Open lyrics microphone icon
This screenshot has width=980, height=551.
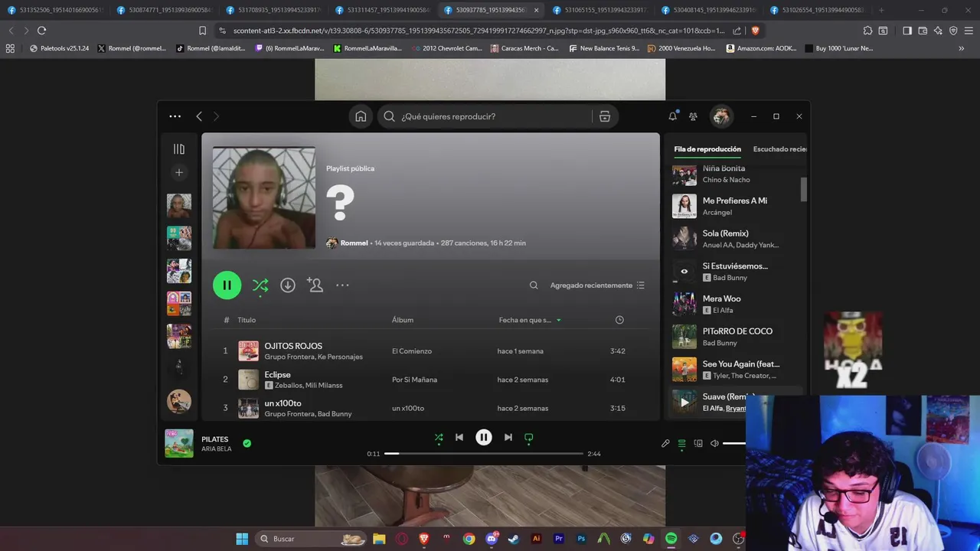(665, 443)
